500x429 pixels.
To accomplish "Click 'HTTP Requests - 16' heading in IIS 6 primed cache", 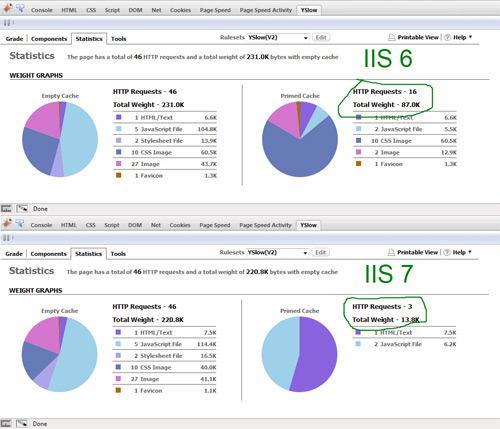I will (385, 92).
